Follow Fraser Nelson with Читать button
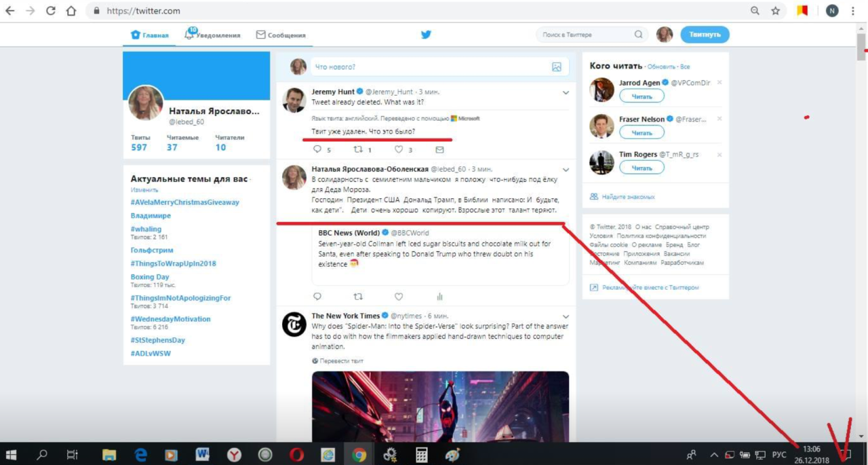The height and width of the screenshot is (465, 868). pyautogui.click(x=642, y=133)
